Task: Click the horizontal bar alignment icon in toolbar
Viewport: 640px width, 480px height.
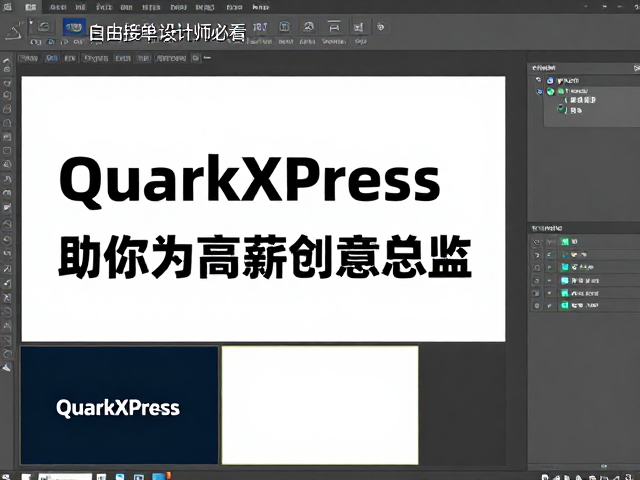Action: 334,27
